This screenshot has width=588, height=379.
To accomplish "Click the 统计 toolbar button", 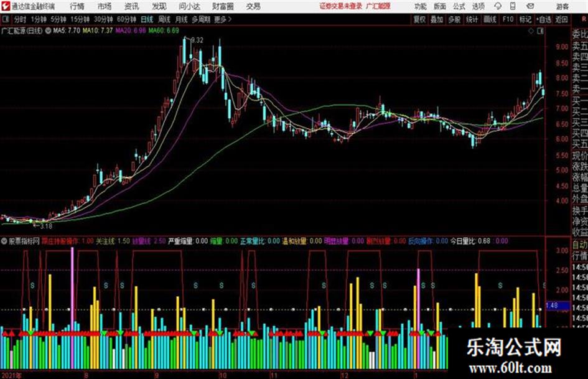I will point(472,19).
